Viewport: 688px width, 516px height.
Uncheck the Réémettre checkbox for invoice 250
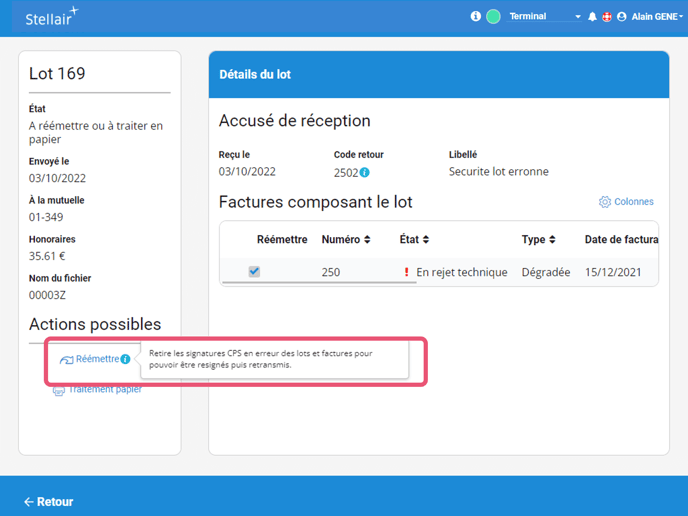tap(254, 271)
